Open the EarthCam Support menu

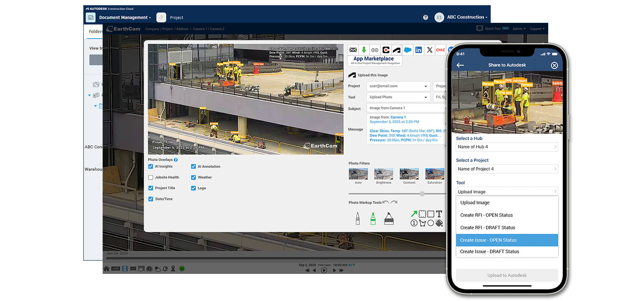537,29
